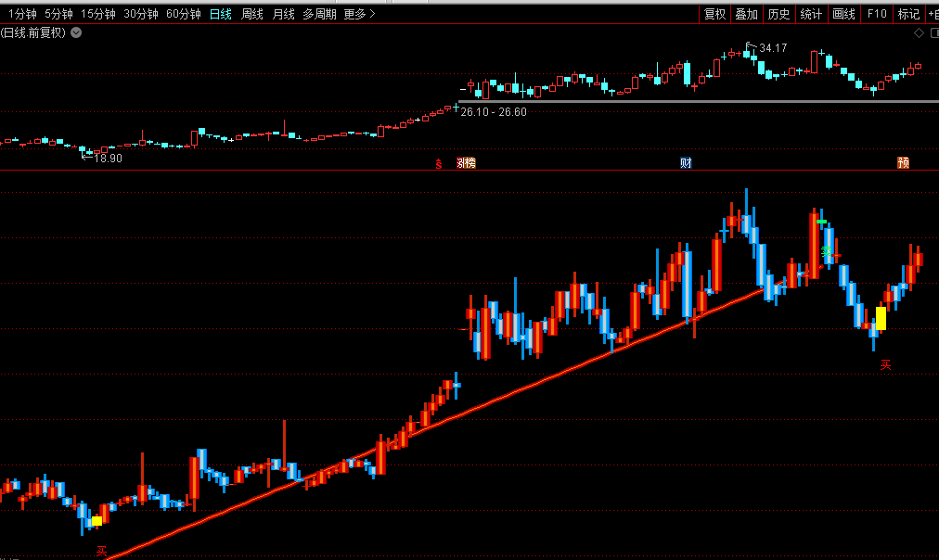Expand the 日线 前复权 dropdown arrow

coord(76,32)
